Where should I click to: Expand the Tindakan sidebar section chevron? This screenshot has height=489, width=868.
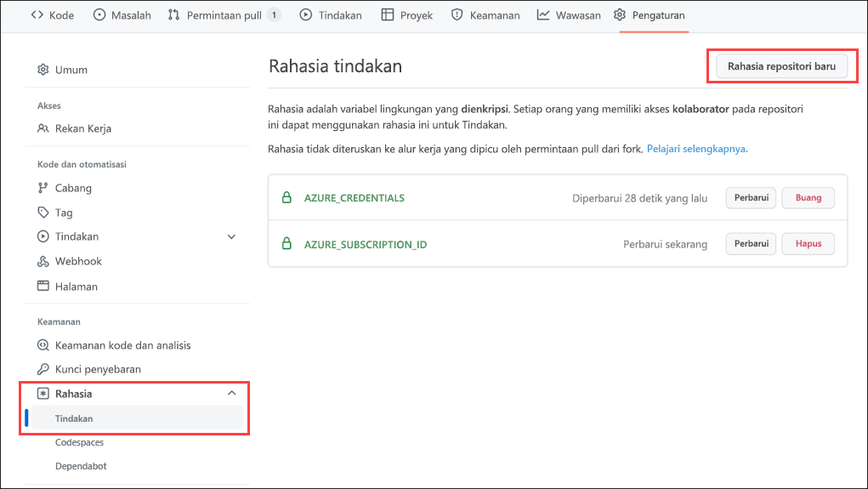coord(231,237)
